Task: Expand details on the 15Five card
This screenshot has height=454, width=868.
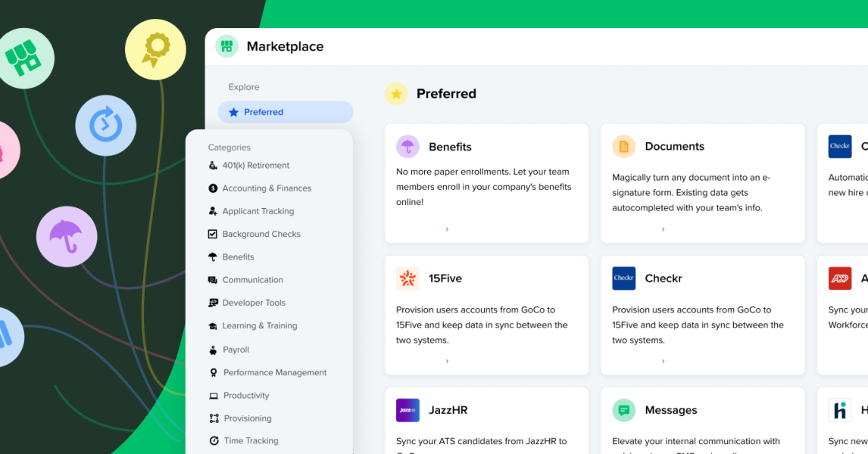Action: pyautogui.click(x=447, y=361)
